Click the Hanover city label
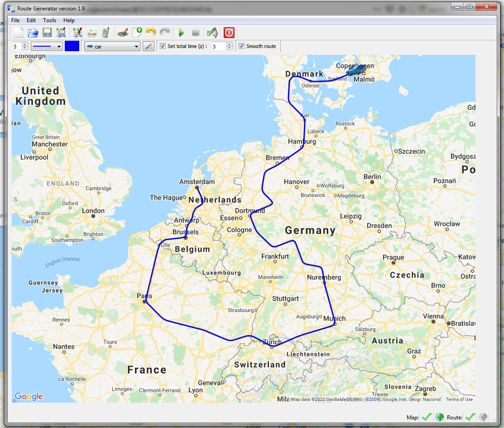 pos(296,182)
